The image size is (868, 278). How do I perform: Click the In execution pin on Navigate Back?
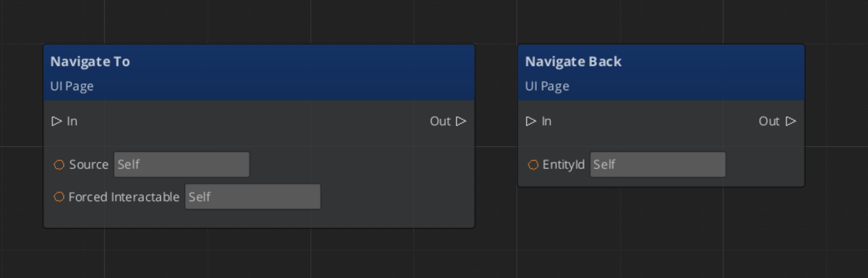[x=531, y=121]
